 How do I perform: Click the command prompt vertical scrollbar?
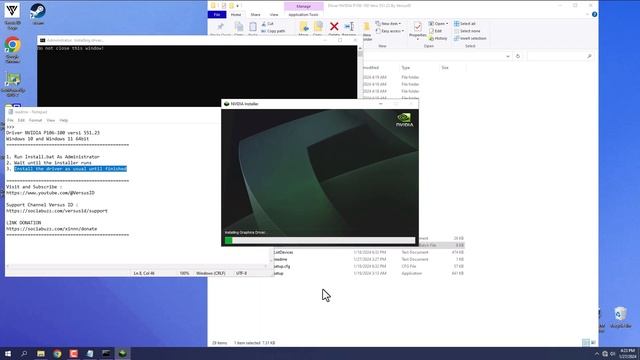point(360,73)
